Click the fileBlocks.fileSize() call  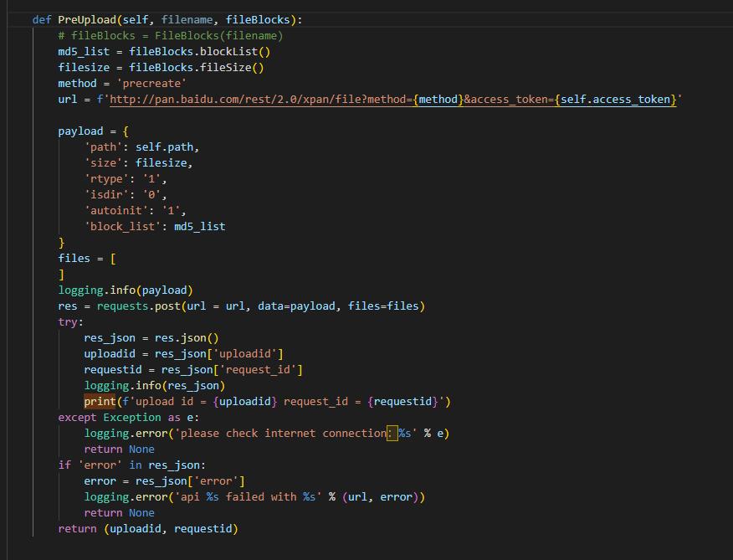[x=196, y=68]
